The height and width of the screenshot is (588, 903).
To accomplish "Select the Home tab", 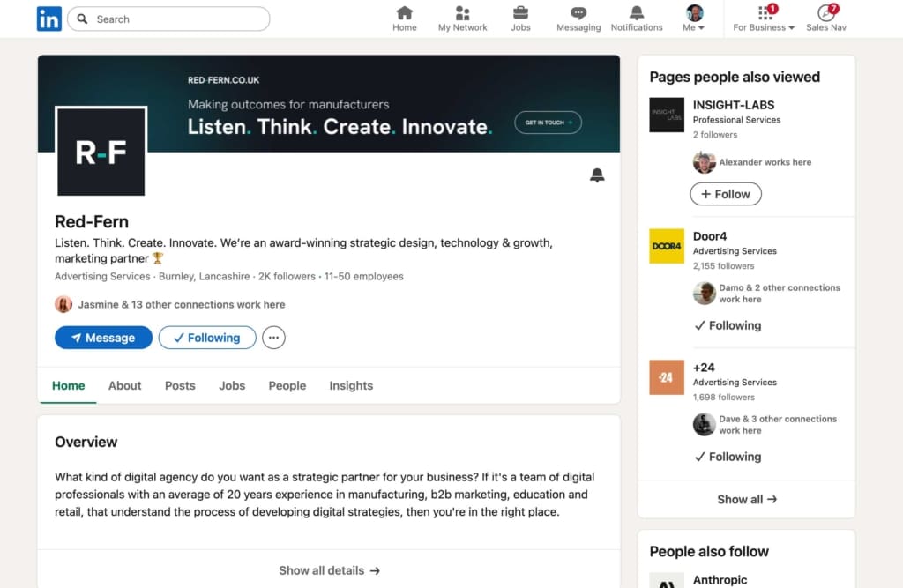I will pyautogui.click(x=68, y=385).
